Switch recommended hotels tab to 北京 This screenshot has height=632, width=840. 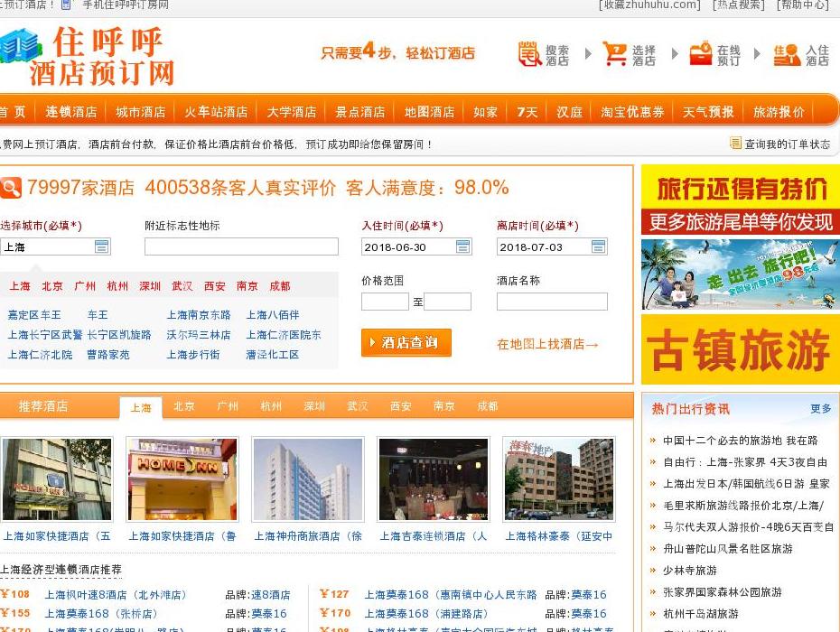click(183, 406)
